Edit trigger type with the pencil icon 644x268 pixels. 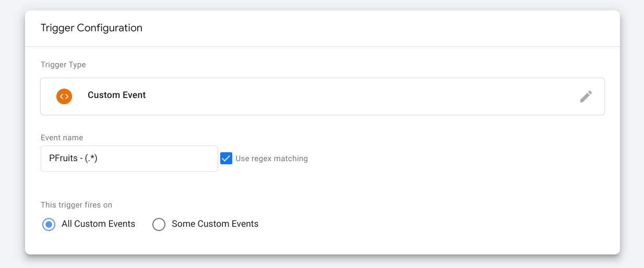586,96
